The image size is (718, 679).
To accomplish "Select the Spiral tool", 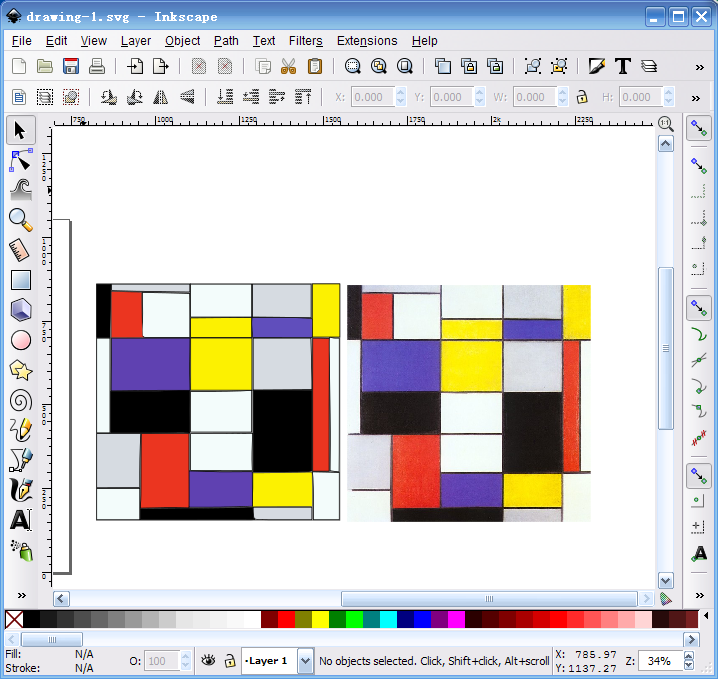I will tap(21, 401).
